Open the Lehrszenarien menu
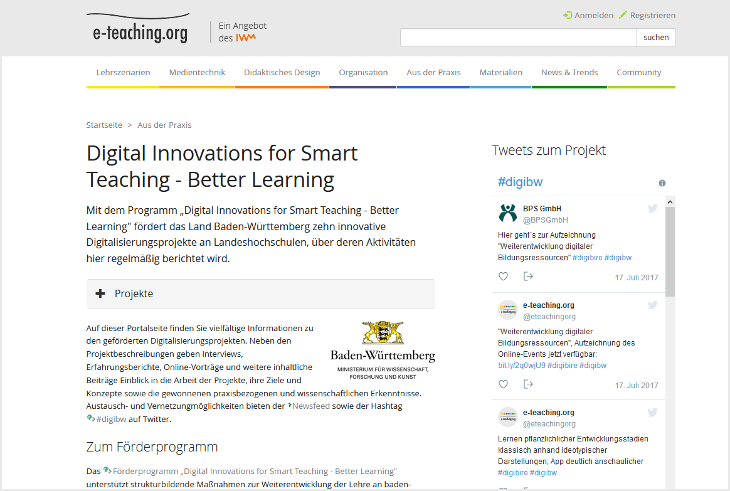The width and height of the screenshot is (730, 491). pyautogui.click(x=123, y=73)
